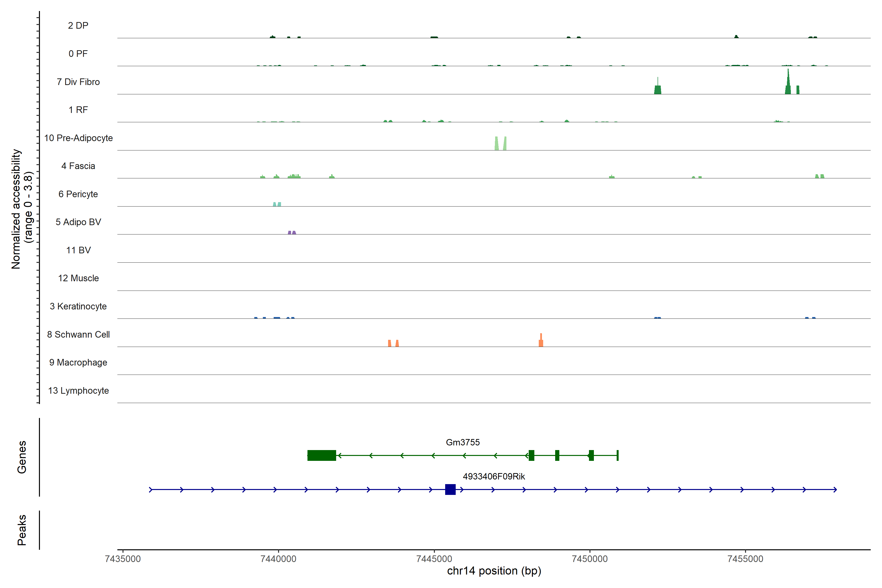Image resolution: width=882 pixels, height=588 pixels.
Task: Click the tall orange Schwann Cell peak
Action: (541, 341)
